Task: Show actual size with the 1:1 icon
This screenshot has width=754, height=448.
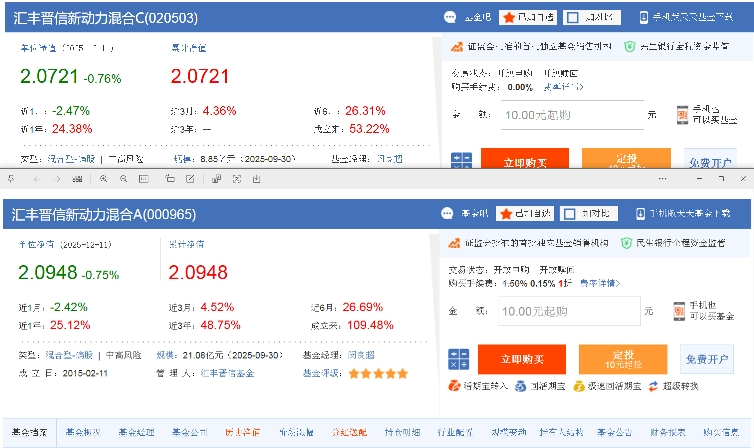Action: click(144, 179)
